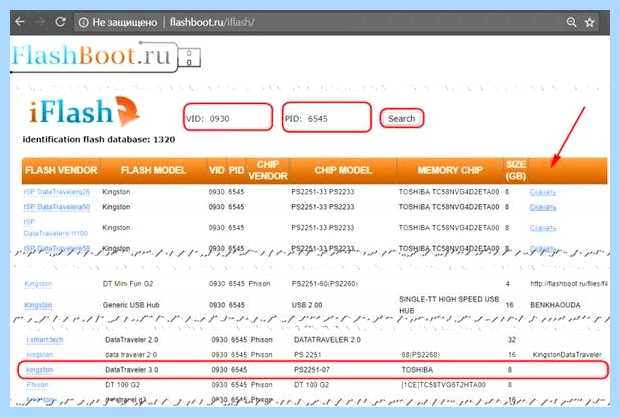Viewport: 620px width, 417px height.
Task: Open the FlashBoot.ru logo link
Action: point(106,57)
